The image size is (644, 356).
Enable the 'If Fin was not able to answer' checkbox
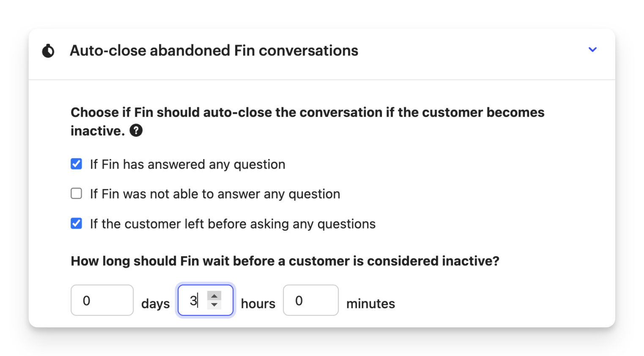tap(77, 193)
